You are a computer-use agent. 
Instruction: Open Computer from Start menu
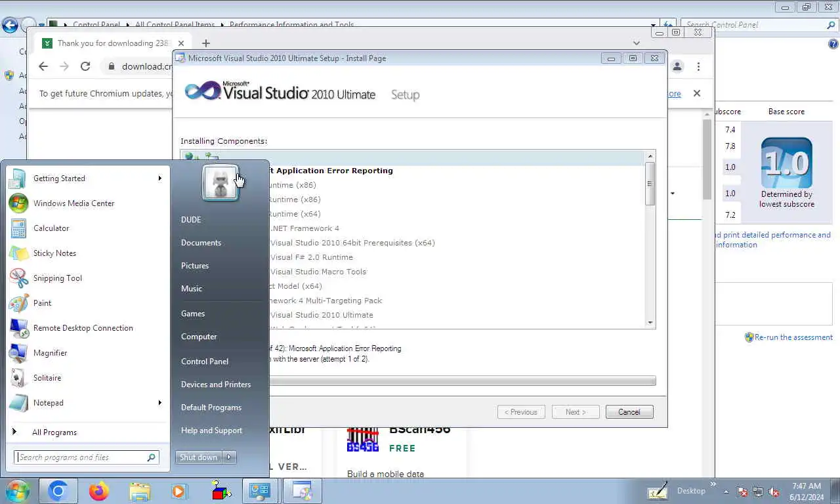pos(199,337)
